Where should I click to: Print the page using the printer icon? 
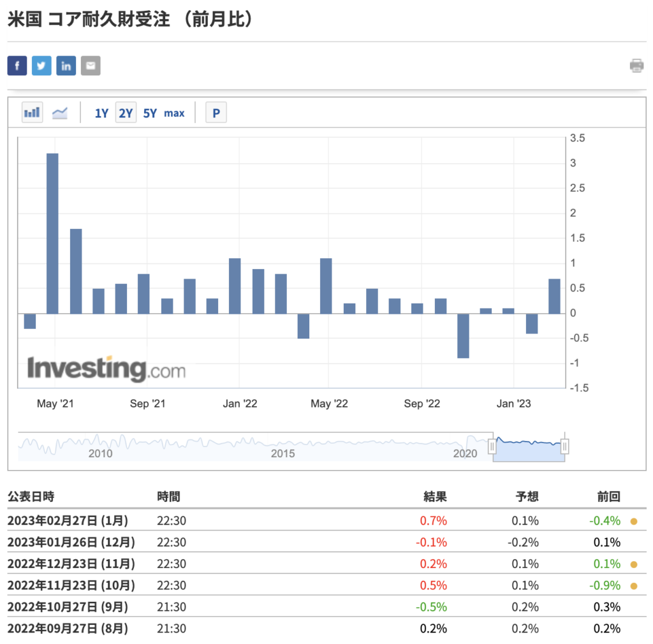[637, 66]
